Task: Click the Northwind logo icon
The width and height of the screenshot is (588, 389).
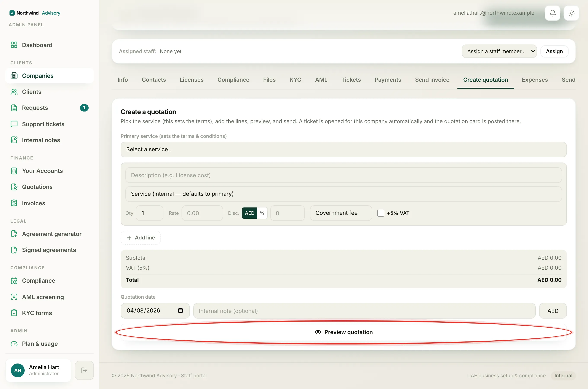Action: click(x=12, y=13)
